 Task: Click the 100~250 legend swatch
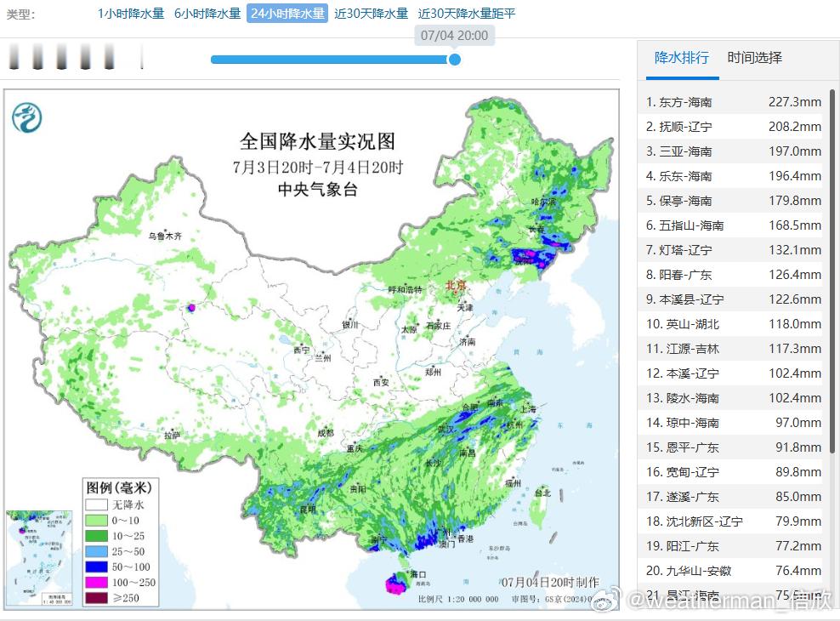click(96, 583)
